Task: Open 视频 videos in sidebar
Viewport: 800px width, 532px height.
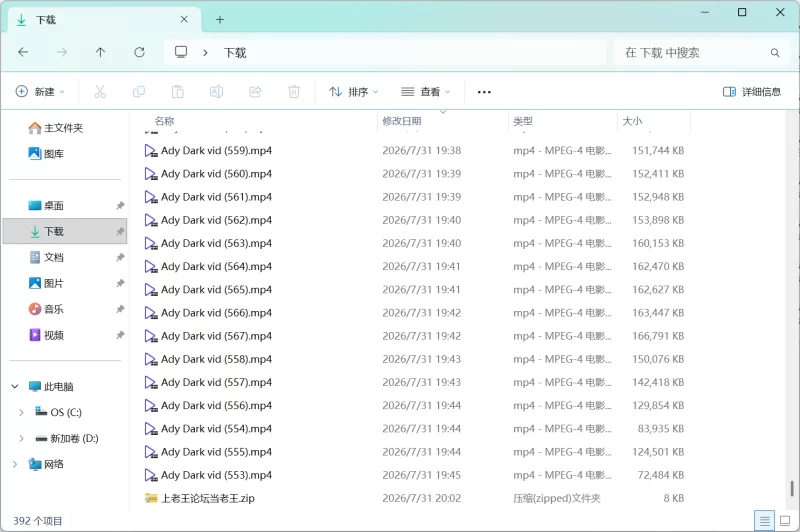Action: tap(46, 335)
